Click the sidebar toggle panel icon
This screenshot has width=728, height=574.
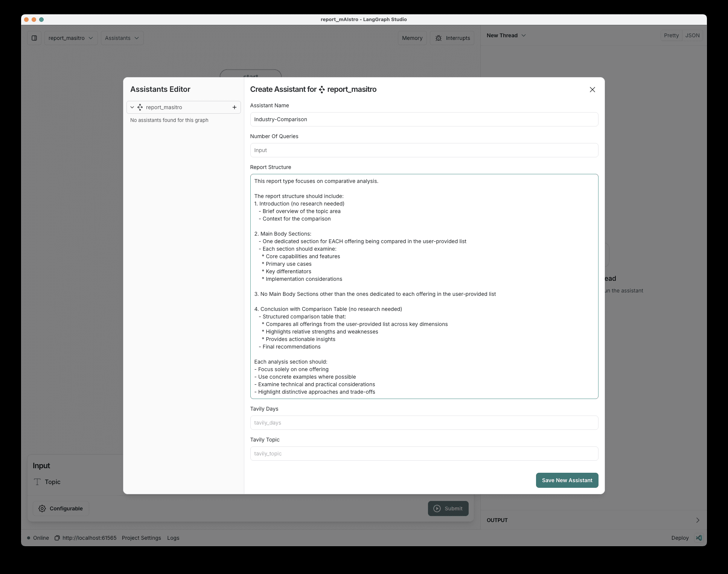34,38
